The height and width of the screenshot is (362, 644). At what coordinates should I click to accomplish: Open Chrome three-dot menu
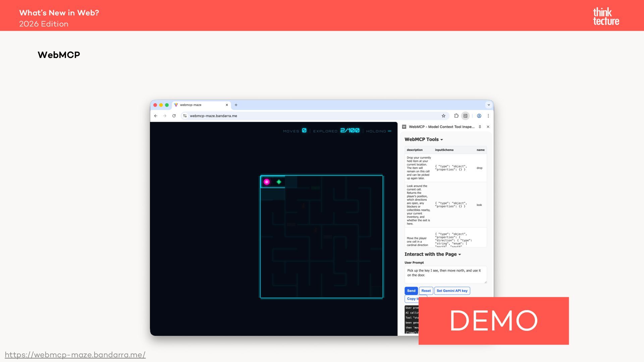(488, 116)
